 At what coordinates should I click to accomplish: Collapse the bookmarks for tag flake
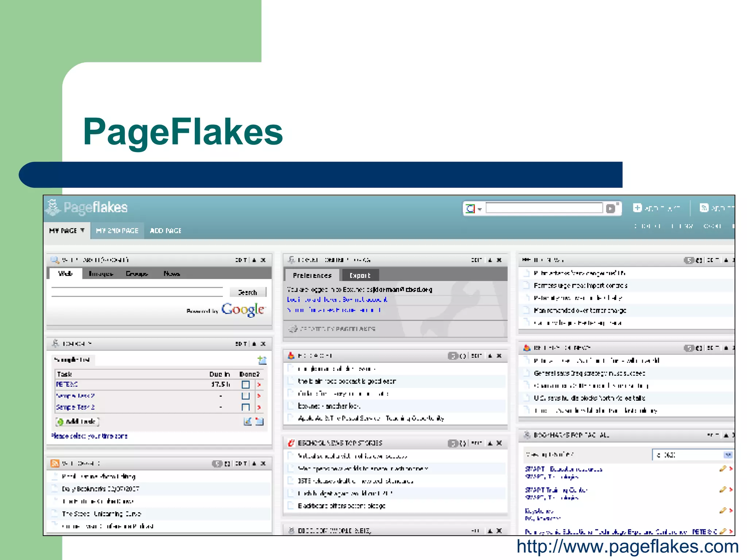(726, 435)
